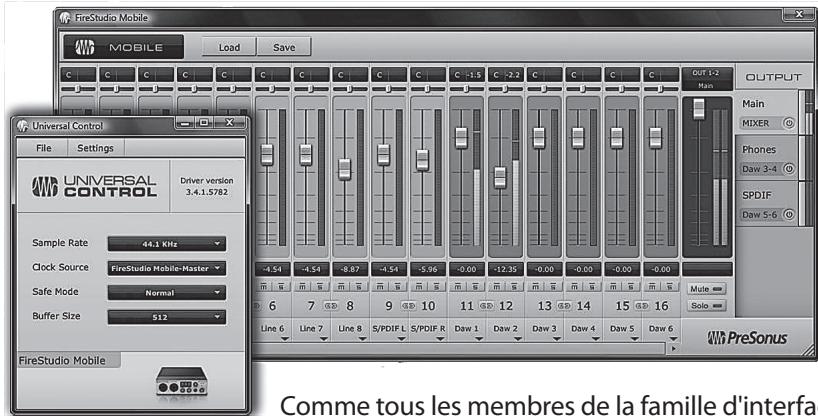Select the Phones output tab
Image resolution: width=818 pixels, height=417 pixels.
coord(767,158)
